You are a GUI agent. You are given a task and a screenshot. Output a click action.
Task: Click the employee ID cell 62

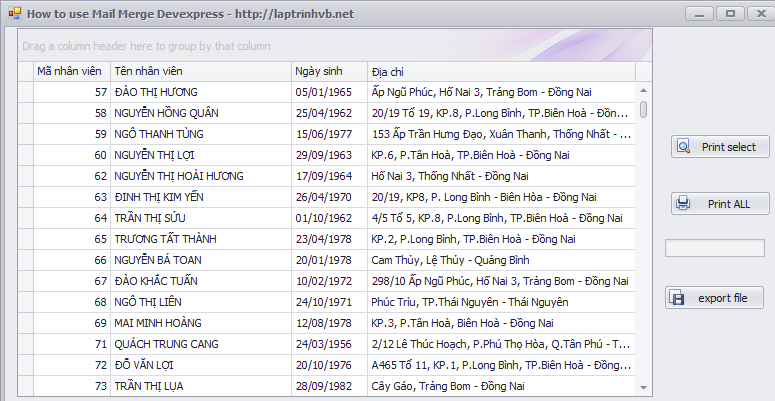click(x=72, y=176)
